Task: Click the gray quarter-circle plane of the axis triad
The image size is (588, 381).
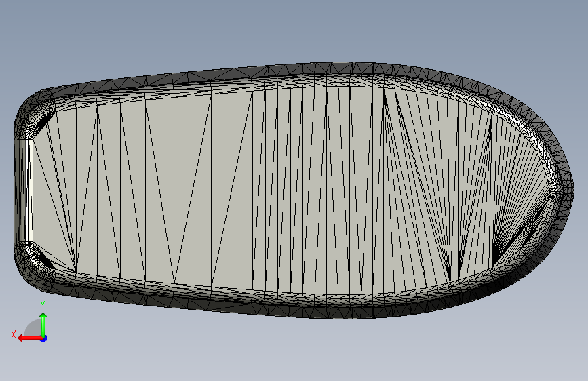Action: click(x=34, y=329)
